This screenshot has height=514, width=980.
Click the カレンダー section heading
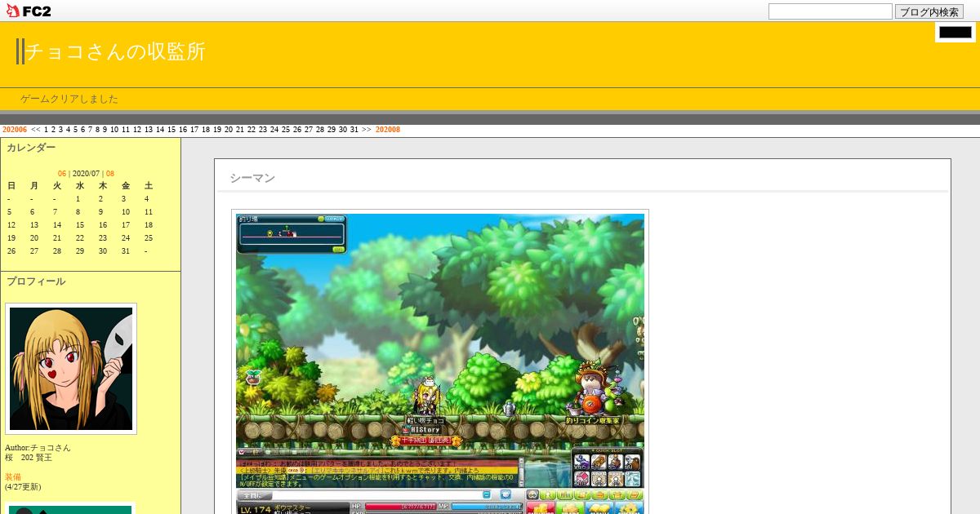click(x=31, y=148)
